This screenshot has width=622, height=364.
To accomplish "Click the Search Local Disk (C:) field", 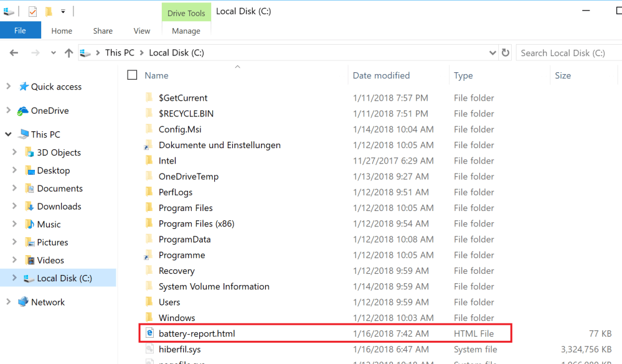I will click(x=567, y=53).
